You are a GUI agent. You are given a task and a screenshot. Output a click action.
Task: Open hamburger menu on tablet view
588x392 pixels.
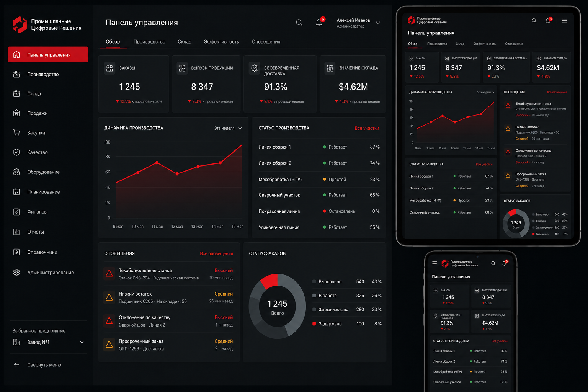(564, 21)
